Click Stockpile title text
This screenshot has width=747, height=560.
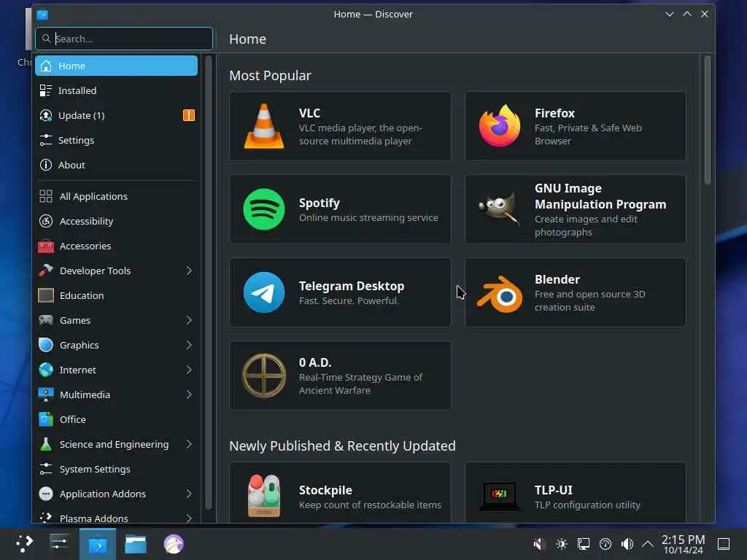tap(325, 490)
